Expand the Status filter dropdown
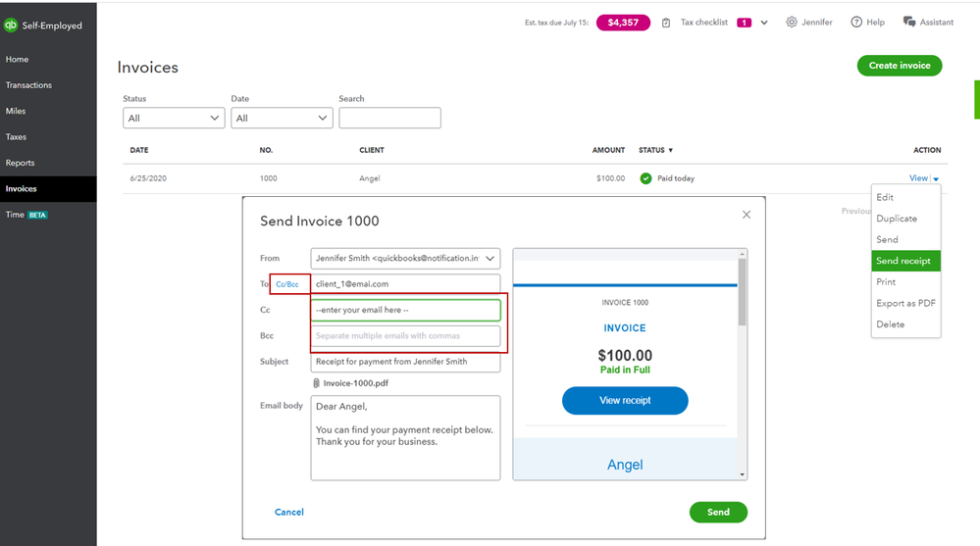 tap(174, 118)
